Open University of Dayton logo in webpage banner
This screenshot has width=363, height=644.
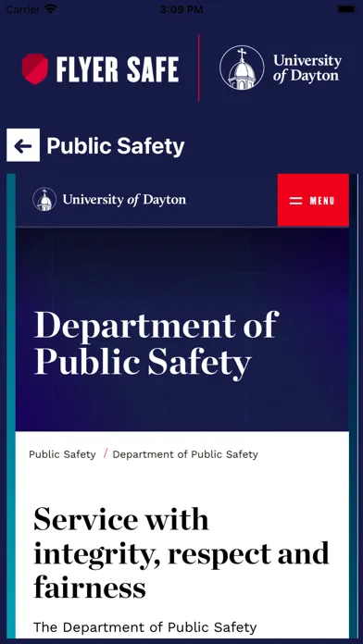[109, 200]
